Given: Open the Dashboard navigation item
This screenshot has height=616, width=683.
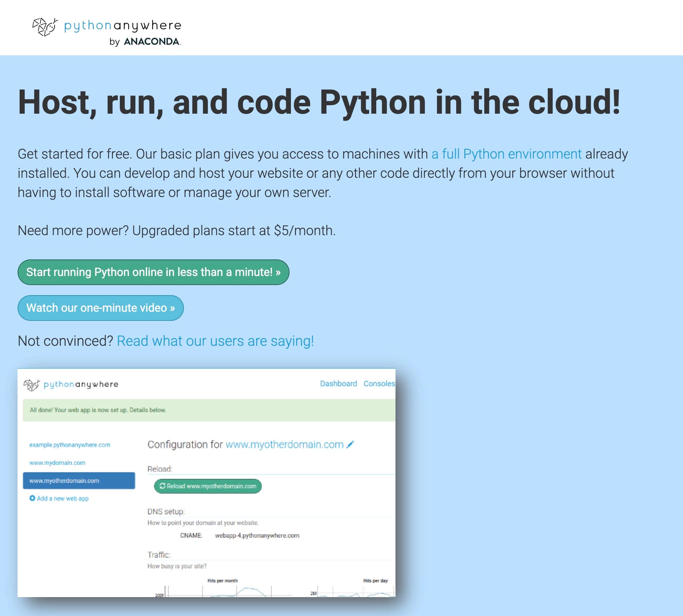Looking at the screenshot, I should tap(338, 383).
